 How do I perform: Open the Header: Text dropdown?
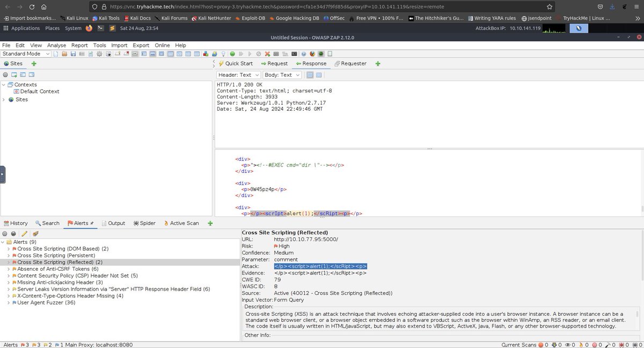[239, 75]
